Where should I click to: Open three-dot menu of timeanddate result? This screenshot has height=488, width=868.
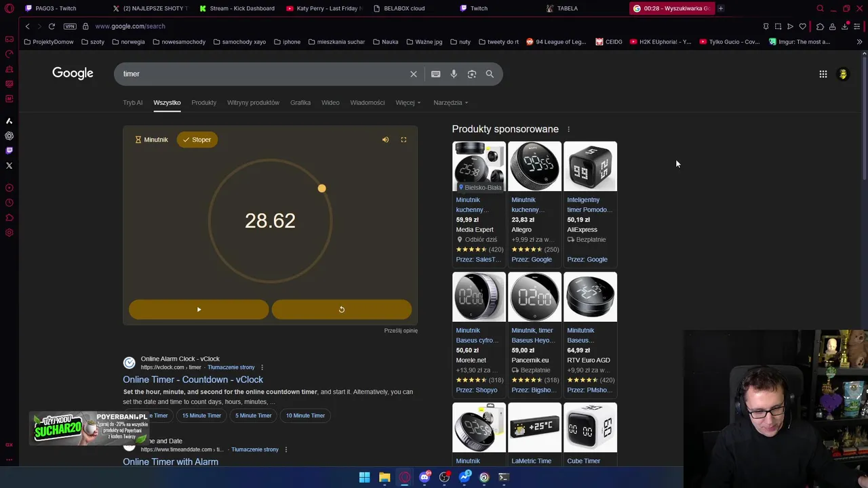click(x=286, y=449)
